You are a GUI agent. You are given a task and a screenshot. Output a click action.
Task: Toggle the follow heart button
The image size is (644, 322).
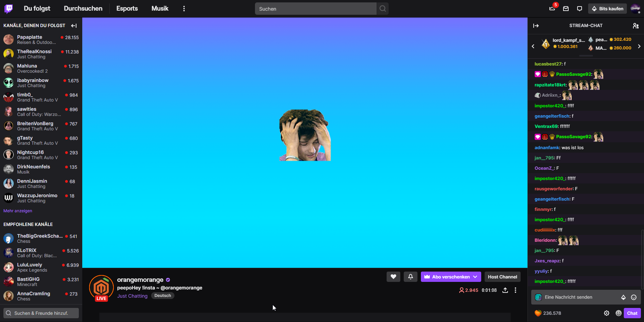tap(393, 277)
